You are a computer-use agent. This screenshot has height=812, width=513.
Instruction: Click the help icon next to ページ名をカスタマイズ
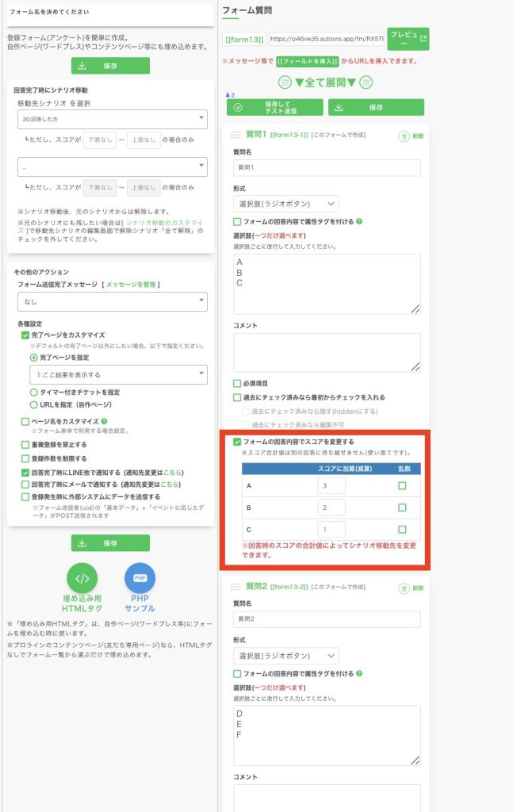click(105, 421)
